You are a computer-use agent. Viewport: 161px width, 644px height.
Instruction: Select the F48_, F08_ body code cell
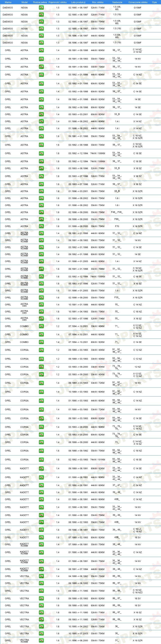[x=117, y=212]
